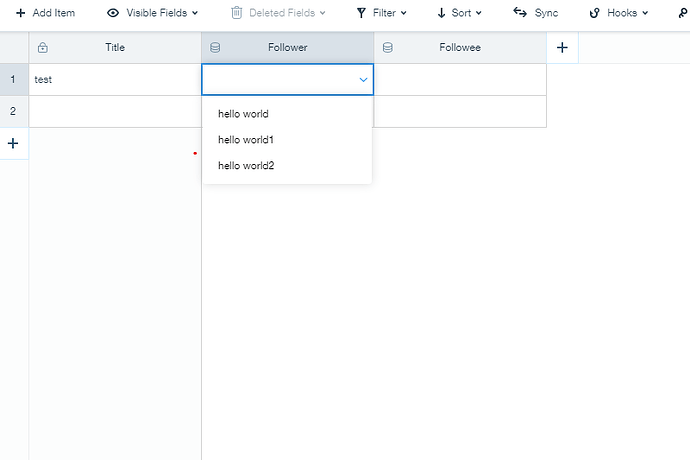This screenshot has height=460, width=690.
Task: Click the Add Item plus icon
Action: [x=20, y=13]
